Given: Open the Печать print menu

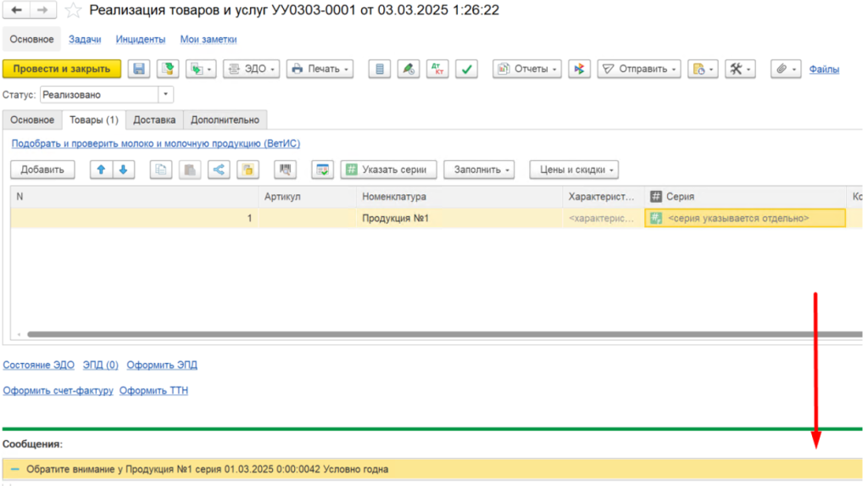Looking at the screenshot, I should (320, 69).
